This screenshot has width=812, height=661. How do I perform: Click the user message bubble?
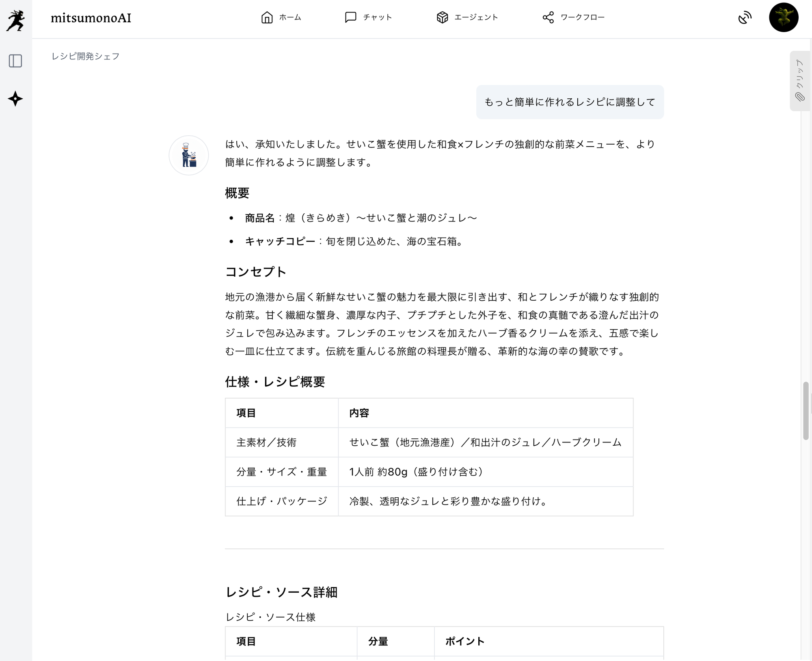[570, 102]
